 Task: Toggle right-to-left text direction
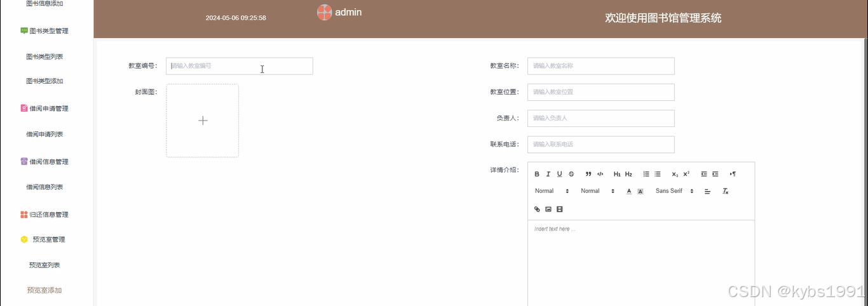pyautogui.click(x=733, y=174)
